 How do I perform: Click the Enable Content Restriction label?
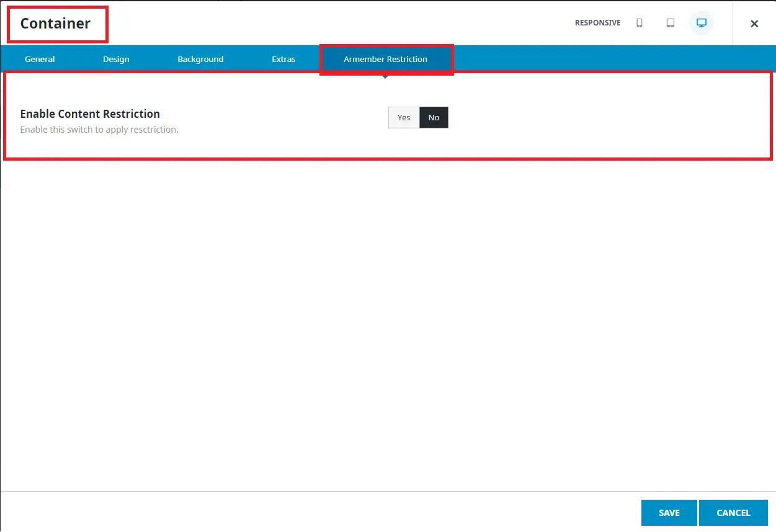point(90,114)
